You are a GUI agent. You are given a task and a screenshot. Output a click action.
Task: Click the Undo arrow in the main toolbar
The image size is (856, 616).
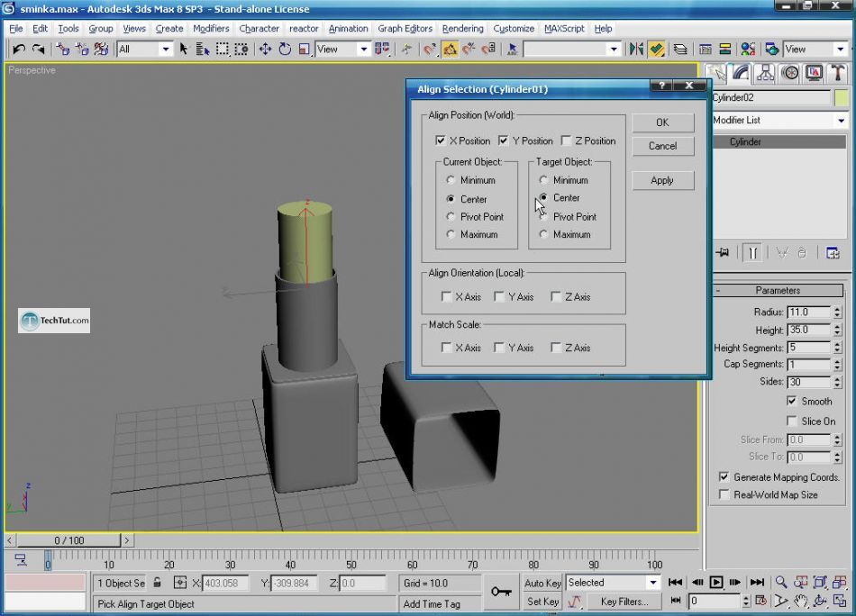tap(19, 50)
